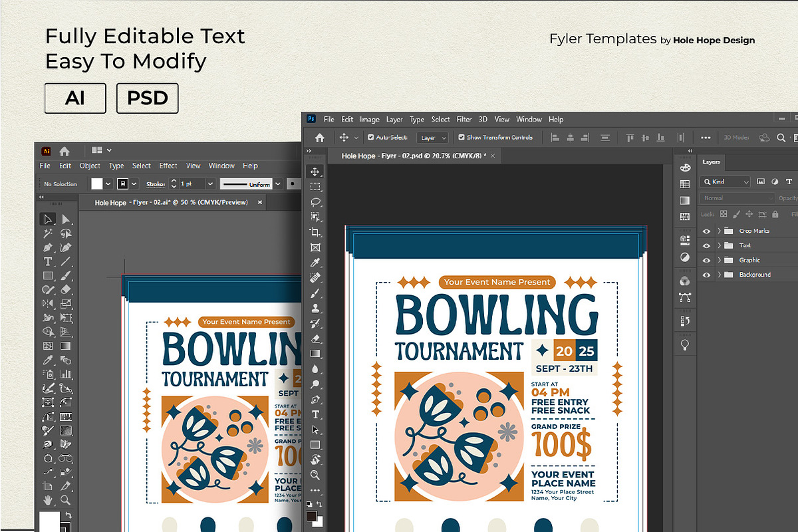Viewport: 798px width, 532px height.
Task: Select the Brush tool in Photoshop
Action: click(315, 293)
